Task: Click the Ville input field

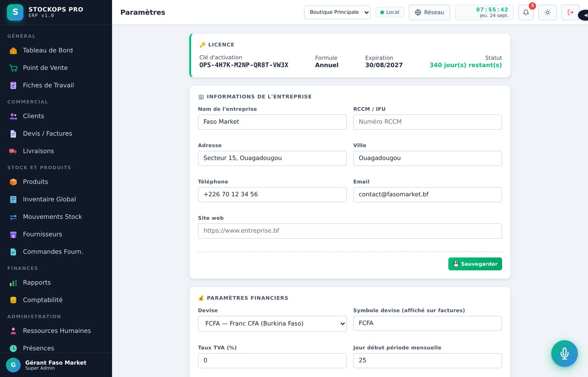Action: [x=428, y=158]
